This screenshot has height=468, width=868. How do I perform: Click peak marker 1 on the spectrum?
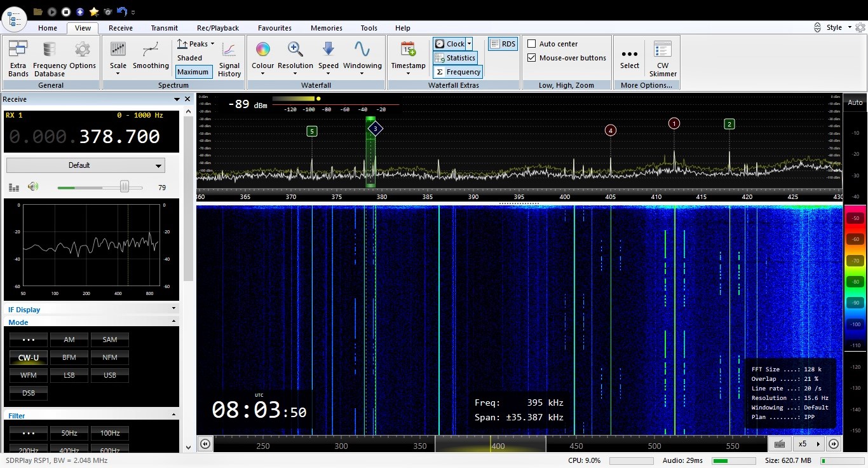(674, 123)
